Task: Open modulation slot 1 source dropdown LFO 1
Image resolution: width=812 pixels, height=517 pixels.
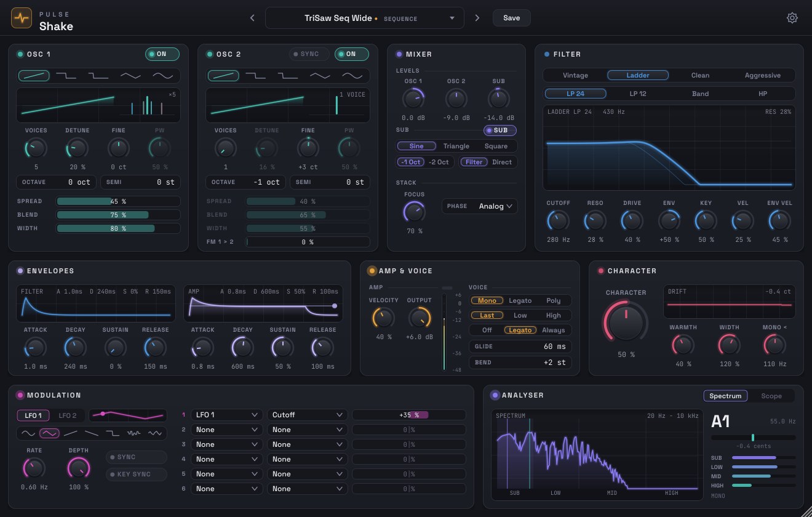Action: (227, 415)
